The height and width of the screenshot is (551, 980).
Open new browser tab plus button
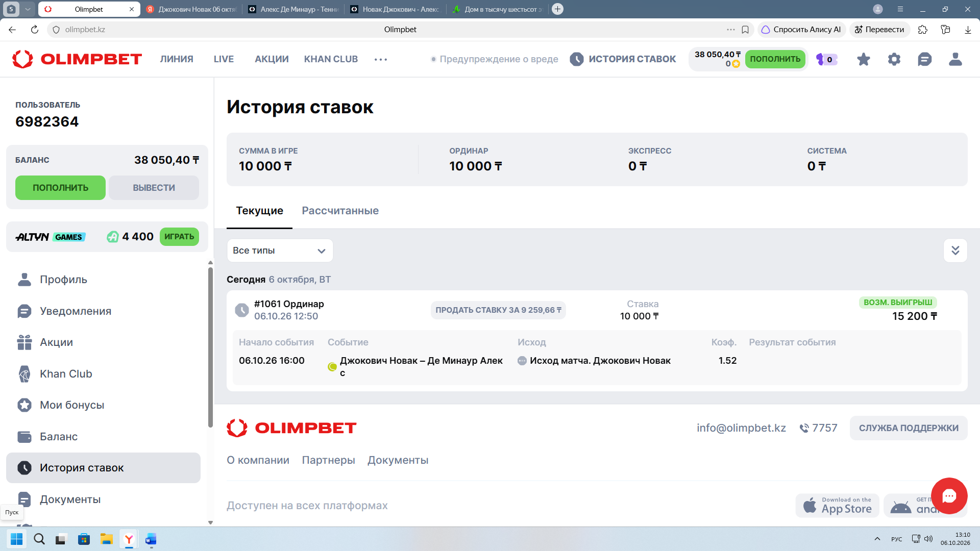click(x=558, y=9)
